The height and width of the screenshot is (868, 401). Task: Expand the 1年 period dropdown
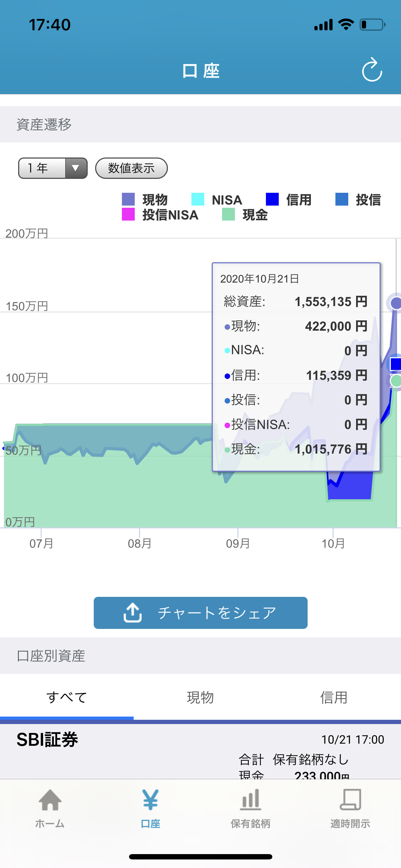coord(53,168)
